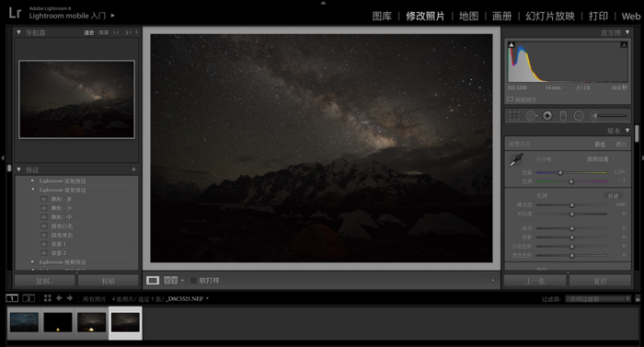The height and width of the screenshot is (347, 644).
Task: Open the before/after view options arrow
Action: [182, 281]
